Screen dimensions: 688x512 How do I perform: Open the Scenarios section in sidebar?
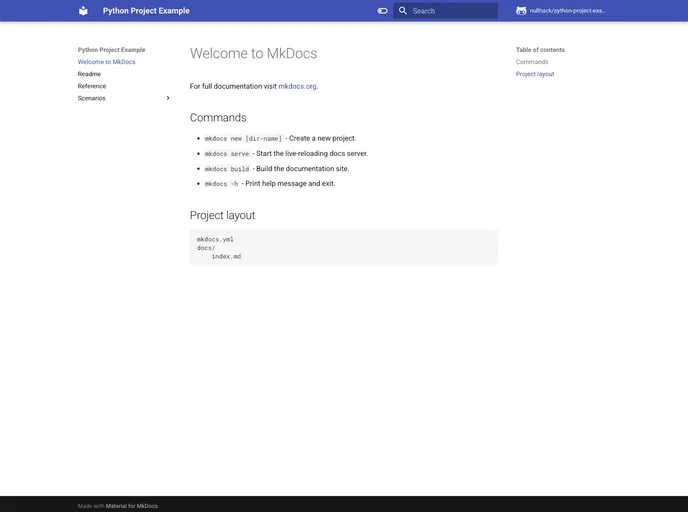pyautogui.click(x=92, y=98)
